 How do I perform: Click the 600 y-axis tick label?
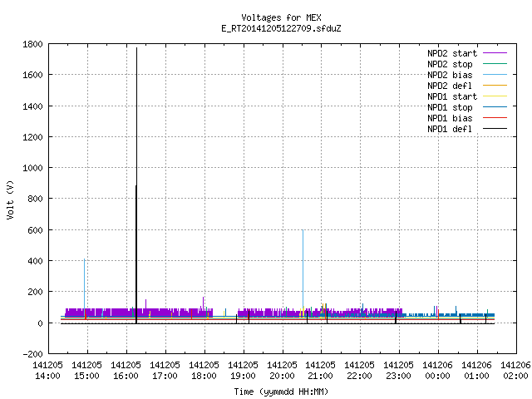pos(35,230)
